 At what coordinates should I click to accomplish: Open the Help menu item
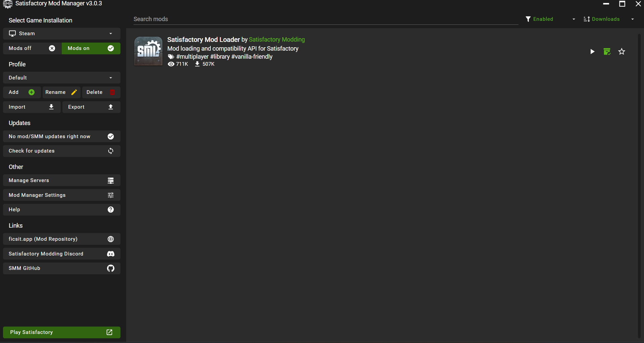click(x=62, y=210)
